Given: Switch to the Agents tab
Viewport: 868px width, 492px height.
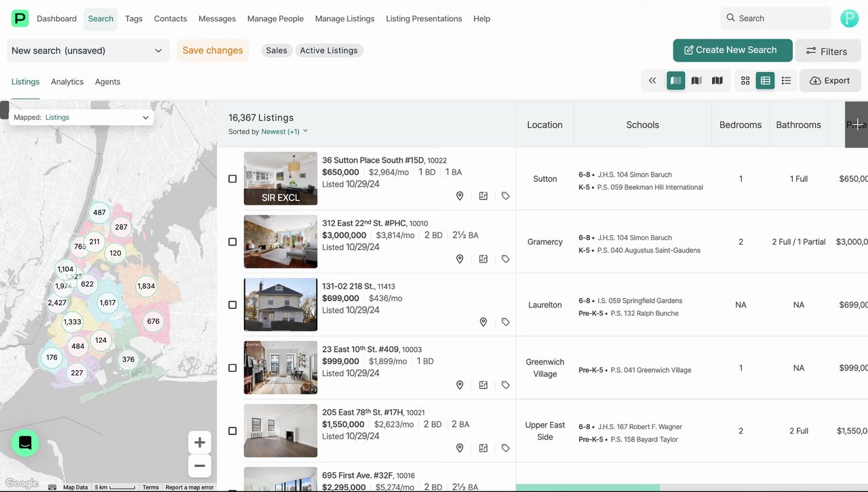Looking at the screenshot, I should point(107,81).
